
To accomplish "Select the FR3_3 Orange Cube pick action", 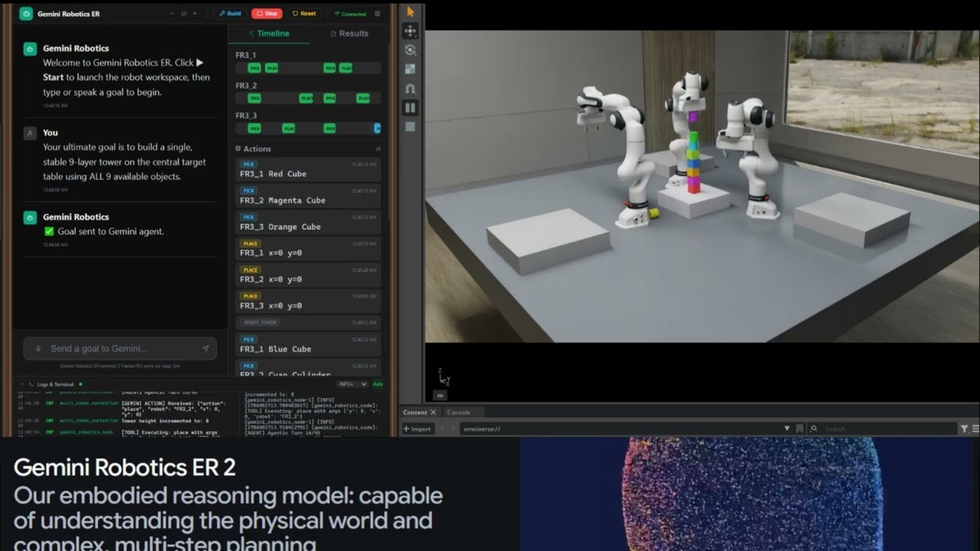I will (x=309, y=223).
